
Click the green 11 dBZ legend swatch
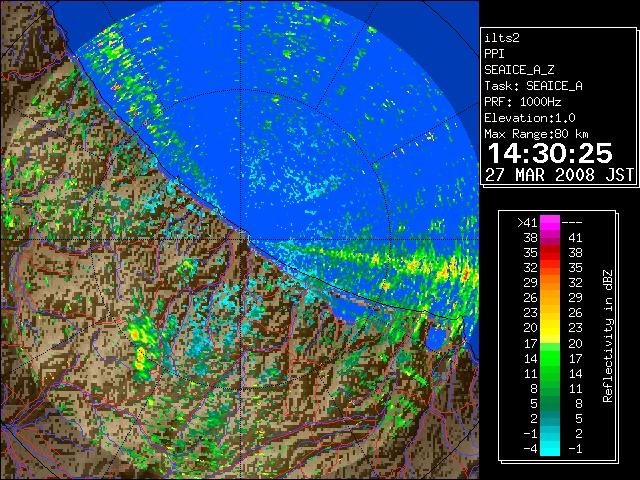[550, 373]
